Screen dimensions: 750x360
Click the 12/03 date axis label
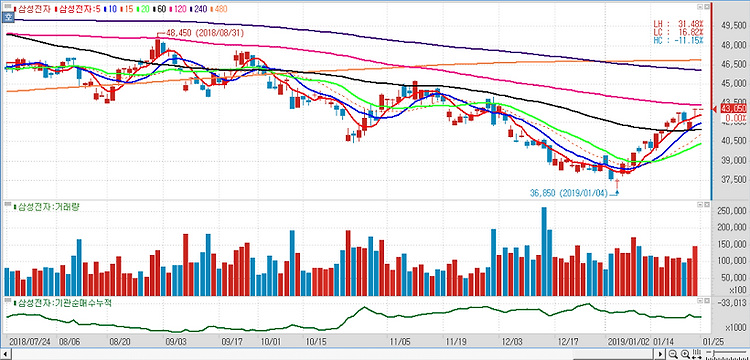511,342
